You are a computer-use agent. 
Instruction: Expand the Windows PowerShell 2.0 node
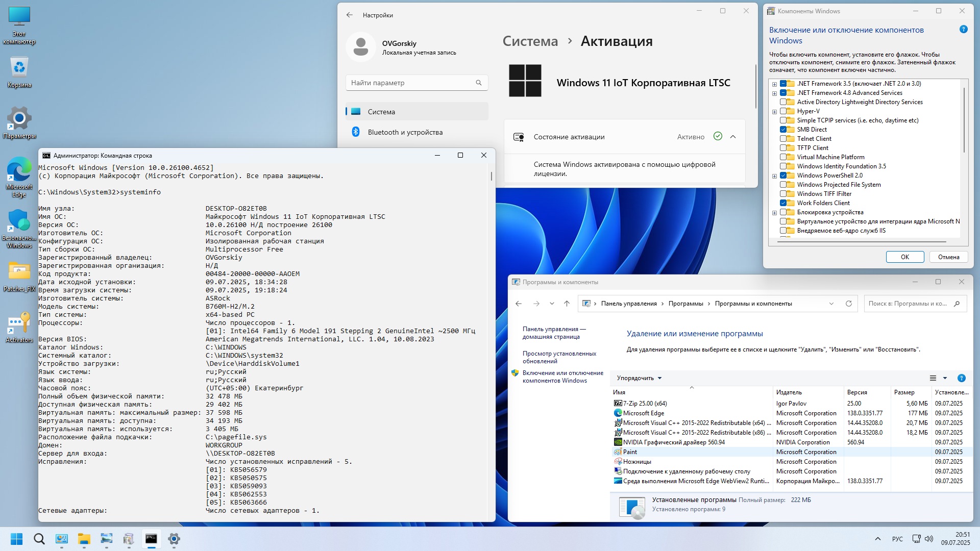[x=774, y=176]
